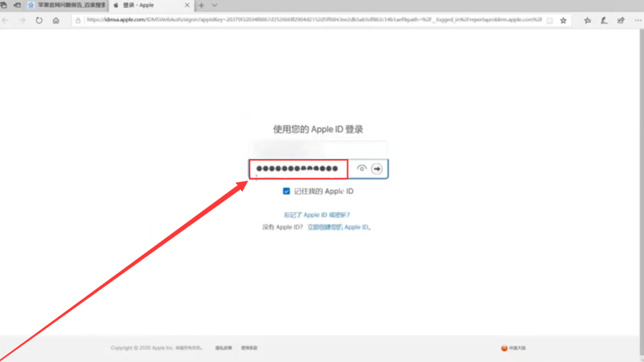Show tab previews dropdown
644x362 pixels.
pyautogui.click(x=214, y=5)
